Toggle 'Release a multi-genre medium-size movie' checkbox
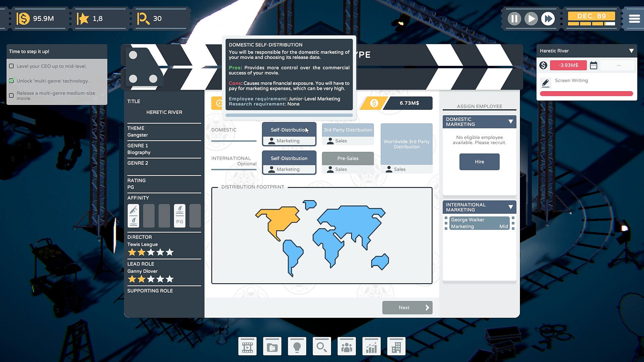The image size is (644, 362). click(11, 96)
